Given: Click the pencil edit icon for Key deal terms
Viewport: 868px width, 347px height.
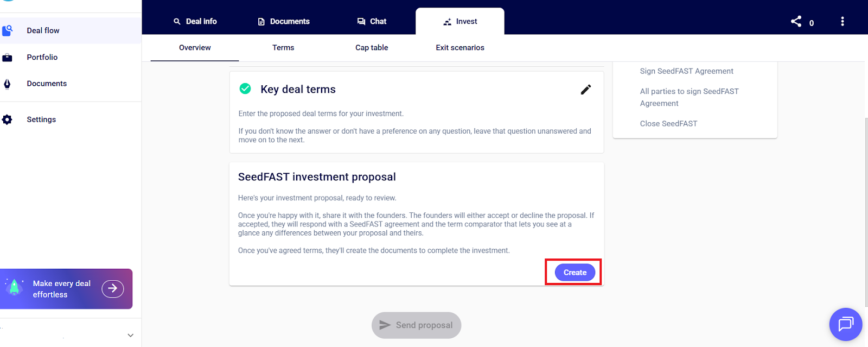Looking at the screenshot, I should point(586,90).
